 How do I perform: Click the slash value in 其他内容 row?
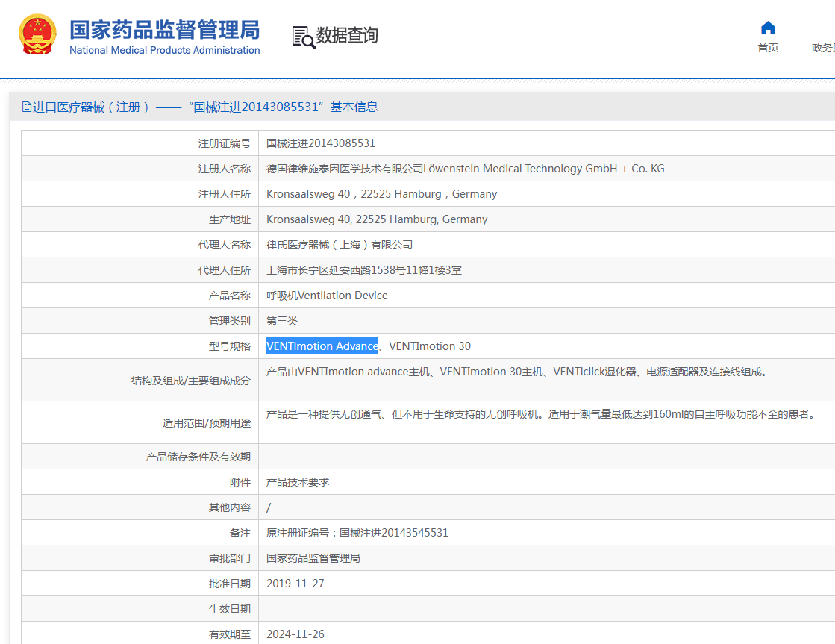point(269,507)
